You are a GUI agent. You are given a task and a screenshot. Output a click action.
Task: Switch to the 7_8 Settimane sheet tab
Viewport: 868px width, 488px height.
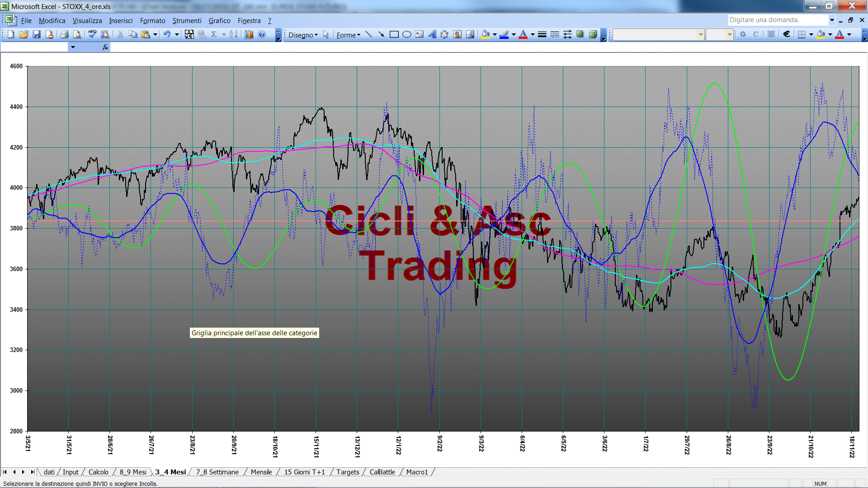217,472
